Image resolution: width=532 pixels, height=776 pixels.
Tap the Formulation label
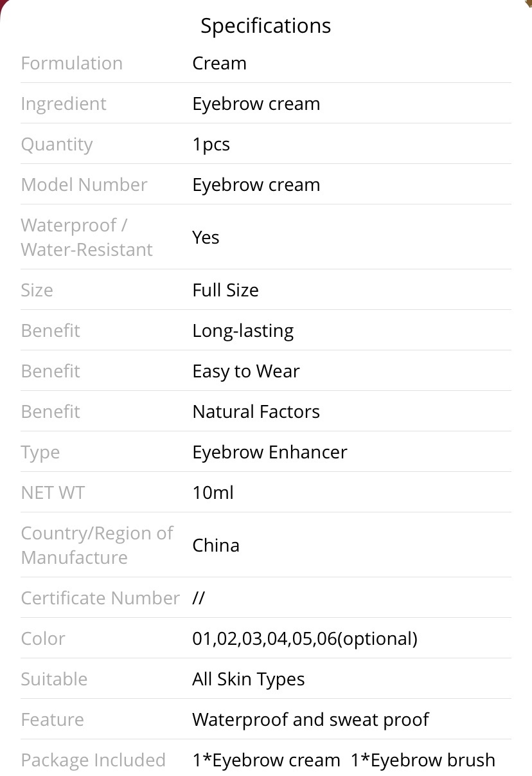coord(72,63)
